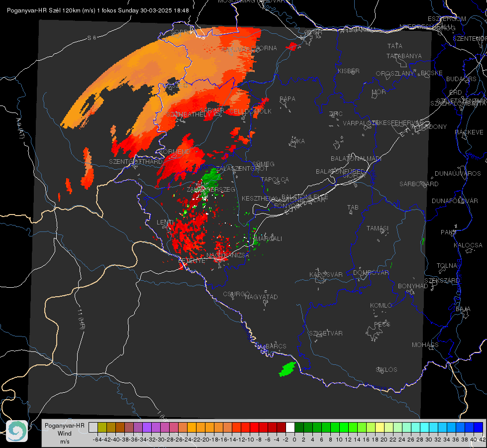
Task: Click the SIKLOS city label
Action: tap(387, 370)
